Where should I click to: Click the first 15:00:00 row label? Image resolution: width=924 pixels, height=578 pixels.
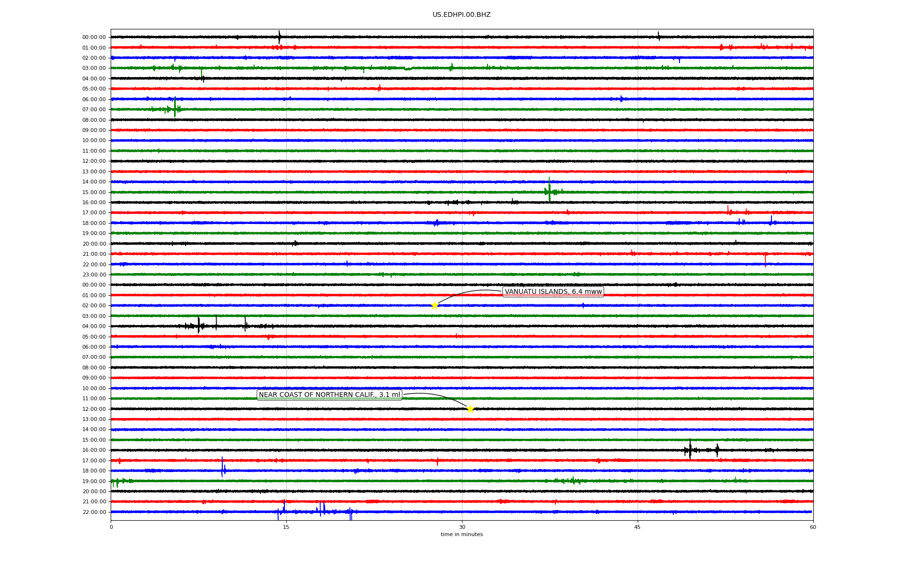(x=94, y=192)
